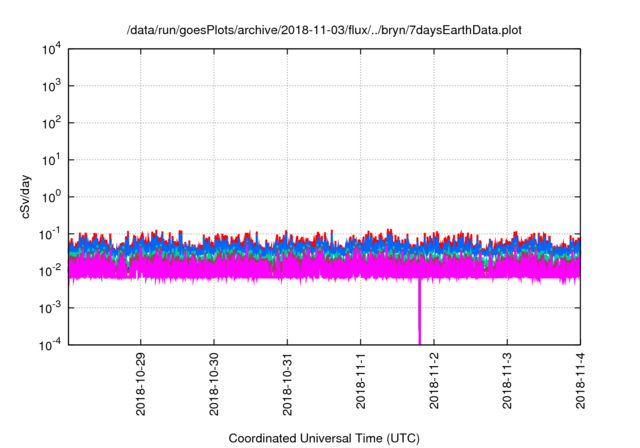Click the cSv/day y-axis label
Image resolution: width=640 pixels, height=448 pixels.
[25, 197]
